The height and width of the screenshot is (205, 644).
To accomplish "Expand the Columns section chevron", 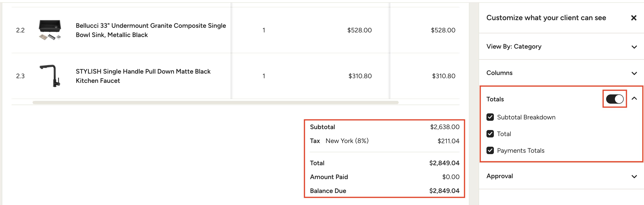I will click(634, 73).
